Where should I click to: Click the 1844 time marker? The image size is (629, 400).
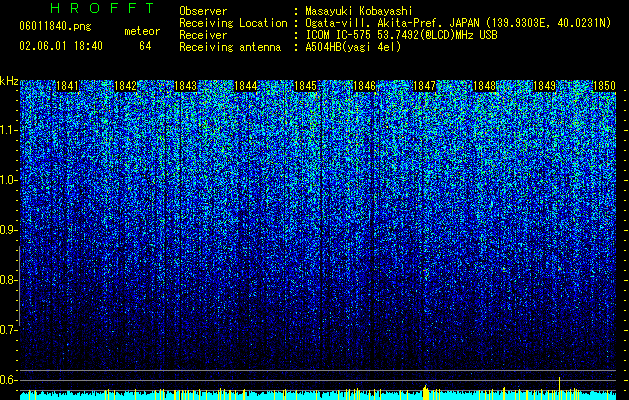point(246,86)
